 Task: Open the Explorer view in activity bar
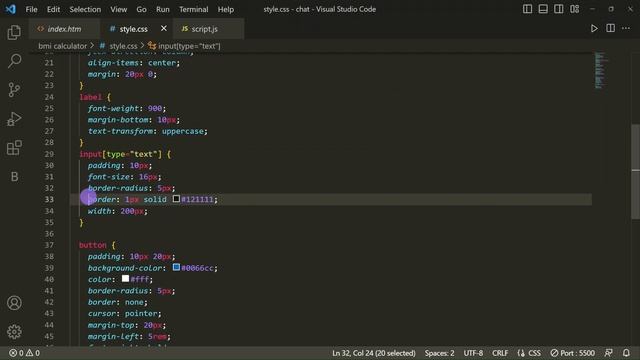[x=14, y=32]
